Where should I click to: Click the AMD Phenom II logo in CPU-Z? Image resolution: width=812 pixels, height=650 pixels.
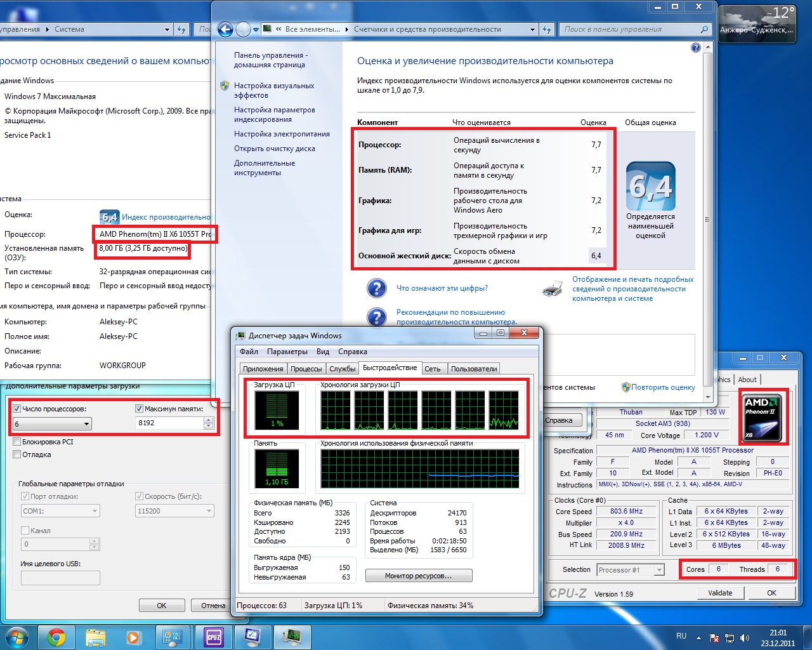[763, 417]
